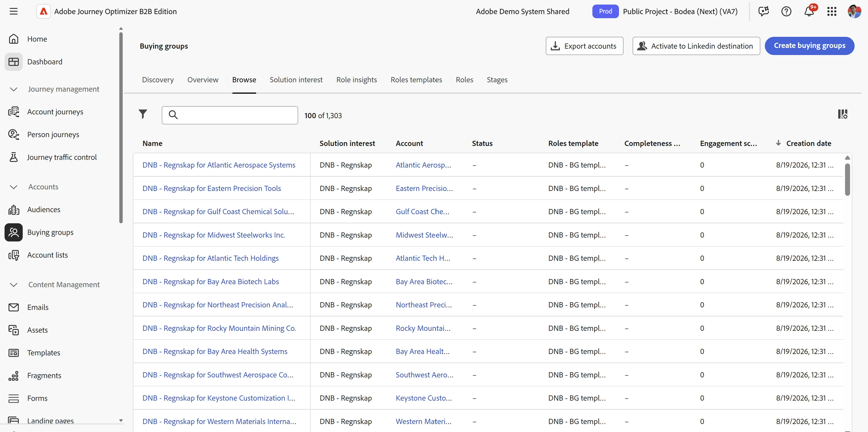Viewport: 868px width, 432px height.
Task: Switch to the Role insights tab
Action: [357, 80]
